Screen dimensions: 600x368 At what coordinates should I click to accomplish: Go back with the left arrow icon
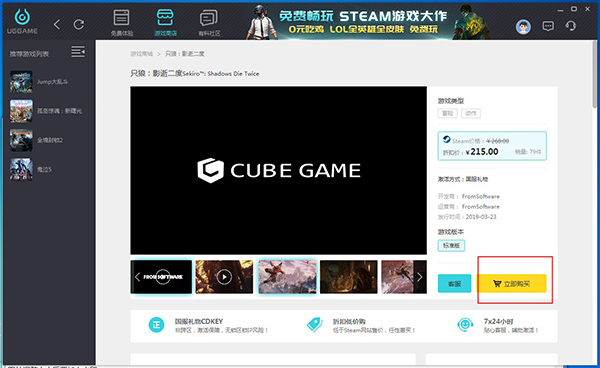tap(57, 25)
